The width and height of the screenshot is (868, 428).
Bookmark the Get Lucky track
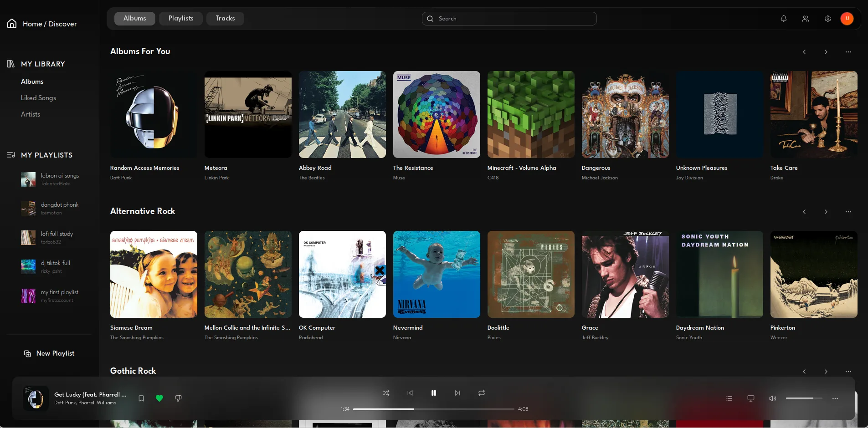pyautogui.click(x=141, y=398)
